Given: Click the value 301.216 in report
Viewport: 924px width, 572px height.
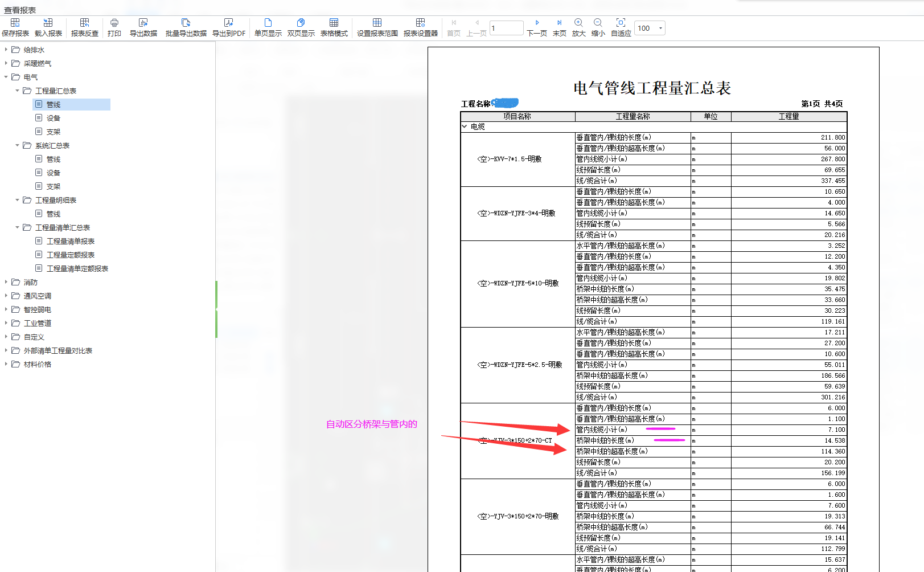Looking at the screenshot, I should [x=833, y=397].
